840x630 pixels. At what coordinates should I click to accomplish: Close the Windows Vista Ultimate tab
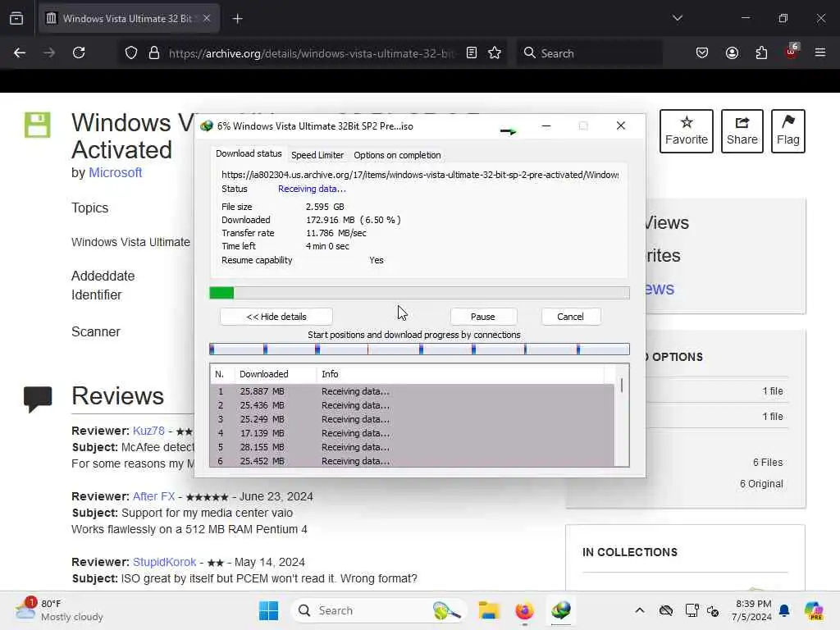tap(207, 18)
